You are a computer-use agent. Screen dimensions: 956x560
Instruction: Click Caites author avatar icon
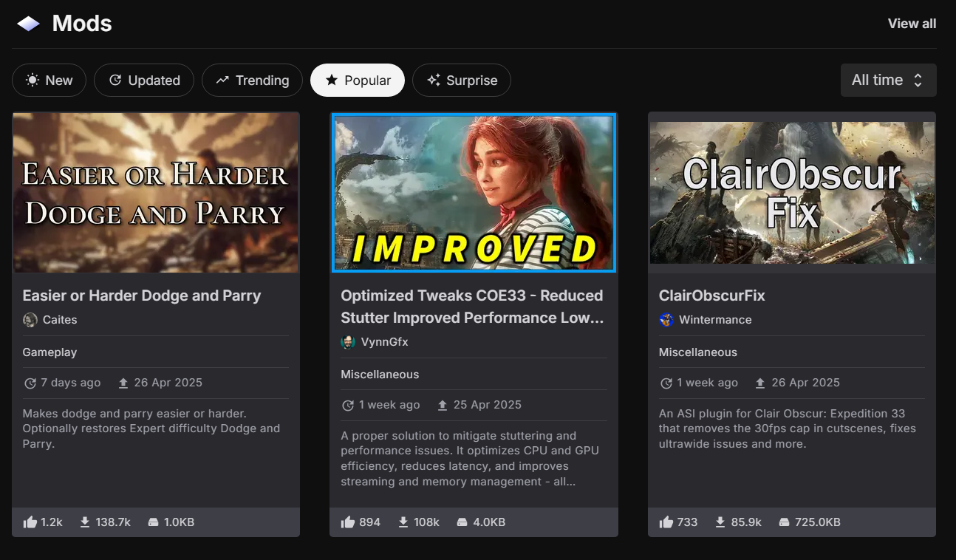(30, 320)
